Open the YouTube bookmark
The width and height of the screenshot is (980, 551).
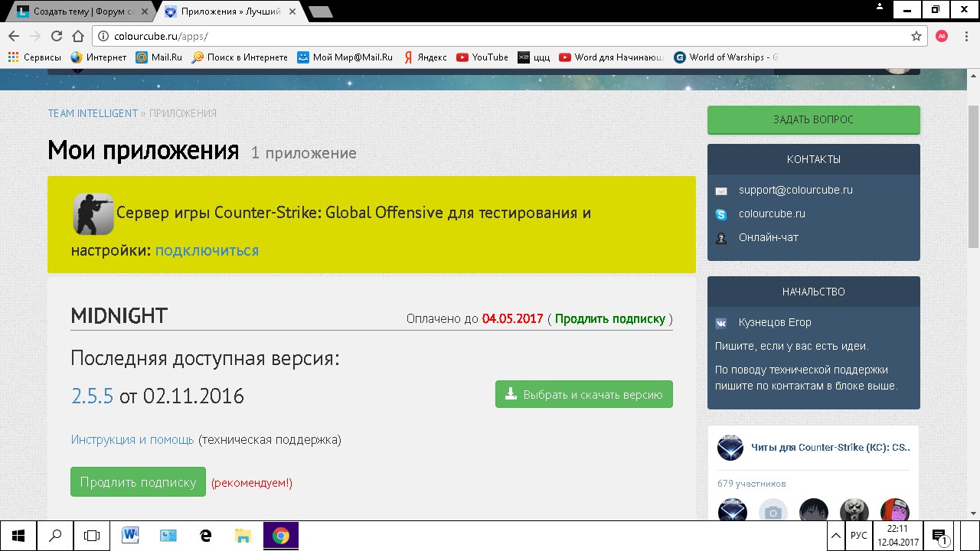pos(482,57)
